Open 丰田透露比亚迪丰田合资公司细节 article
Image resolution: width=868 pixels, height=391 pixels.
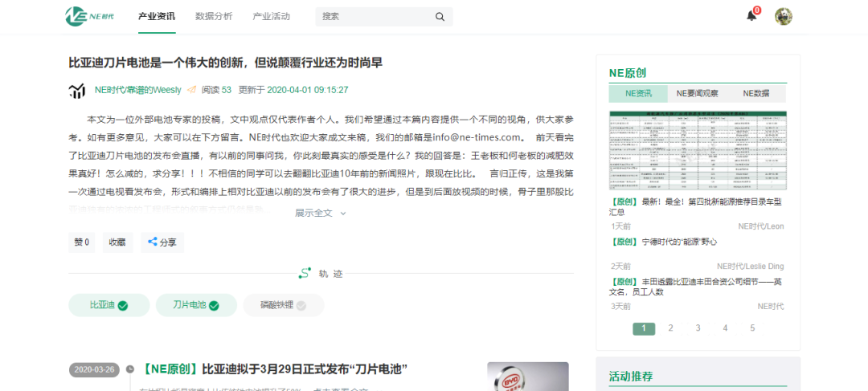[696, 287]
